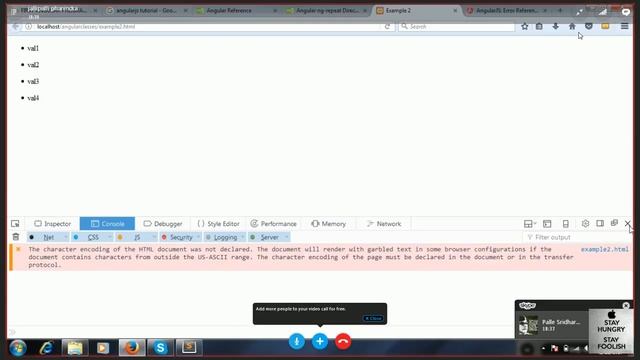Image resolution: width=640 pixels, height=360 pixels.
Task: Open a new browser tab with plus
Action: pos(560,11)
